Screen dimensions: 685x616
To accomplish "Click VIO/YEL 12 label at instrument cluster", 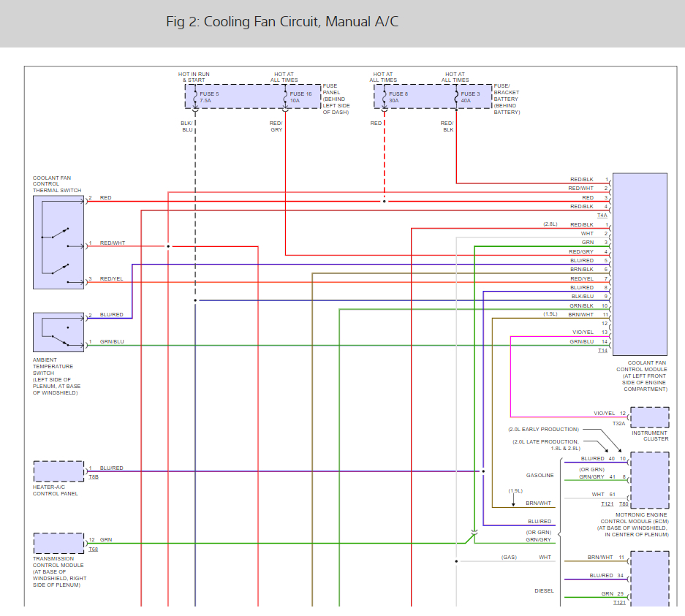I will click(610, 414).
